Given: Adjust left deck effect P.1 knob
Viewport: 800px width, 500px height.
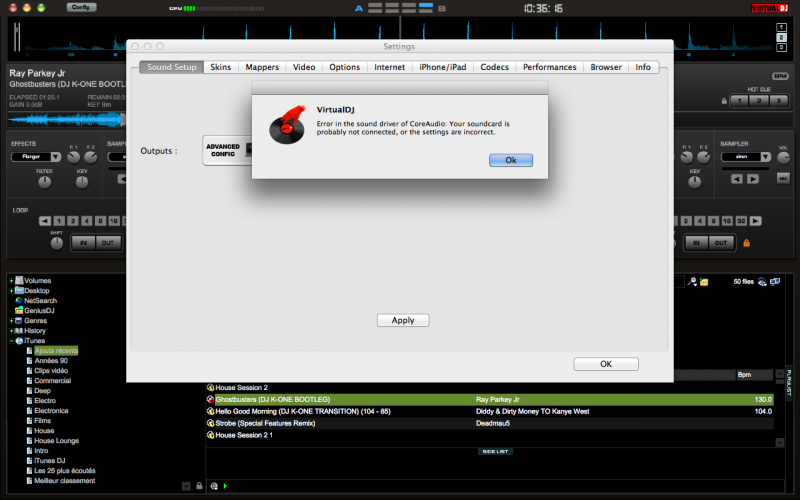Looking at the screenshot, I should point(74,157).
